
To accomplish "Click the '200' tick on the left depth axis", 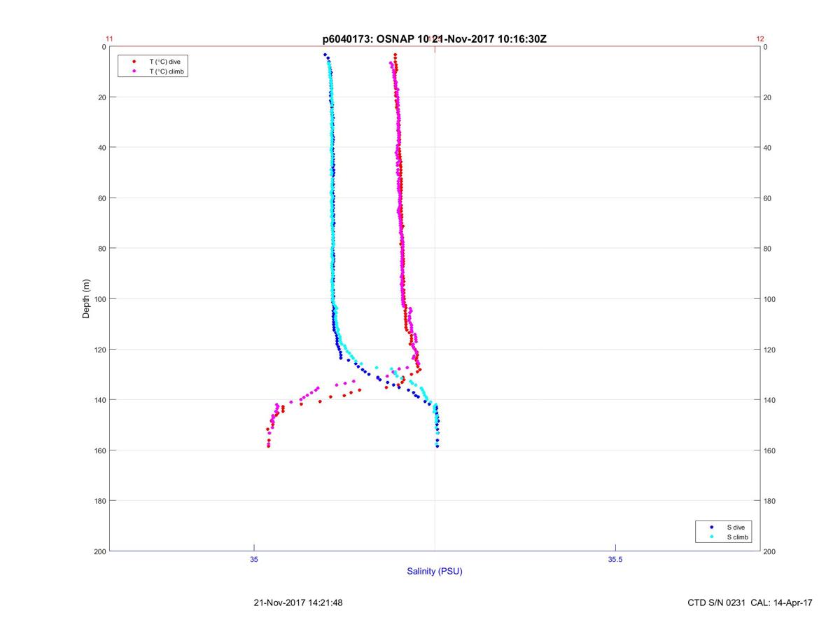I will 100,551.
